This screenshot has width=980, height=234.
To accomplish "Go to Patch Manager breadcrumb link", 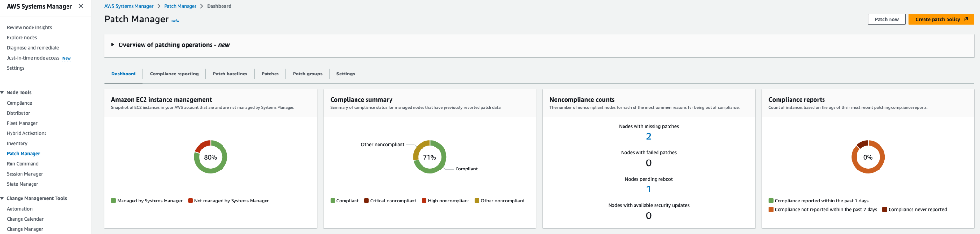I will point(180,6).
